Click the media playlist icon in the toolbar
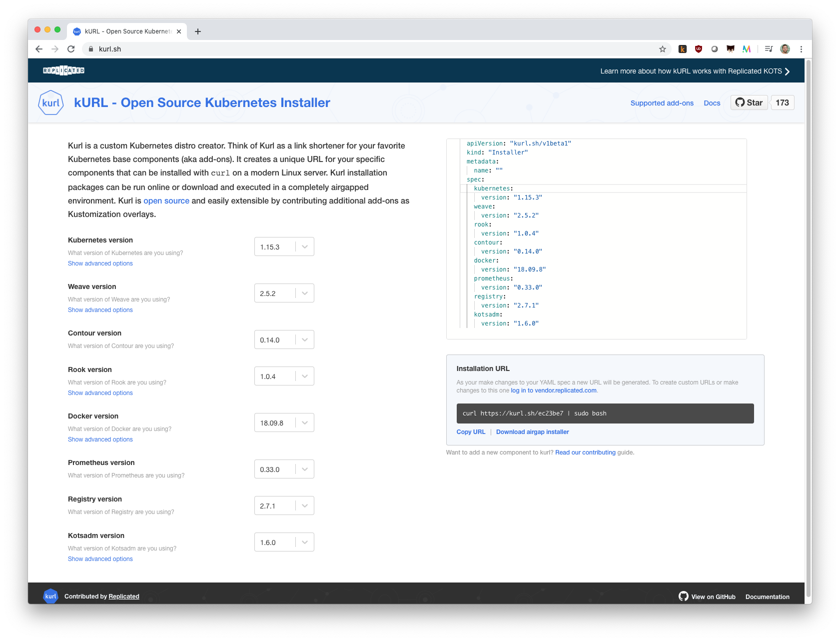Screen dimensions: 840x641 tap(768, 49)
